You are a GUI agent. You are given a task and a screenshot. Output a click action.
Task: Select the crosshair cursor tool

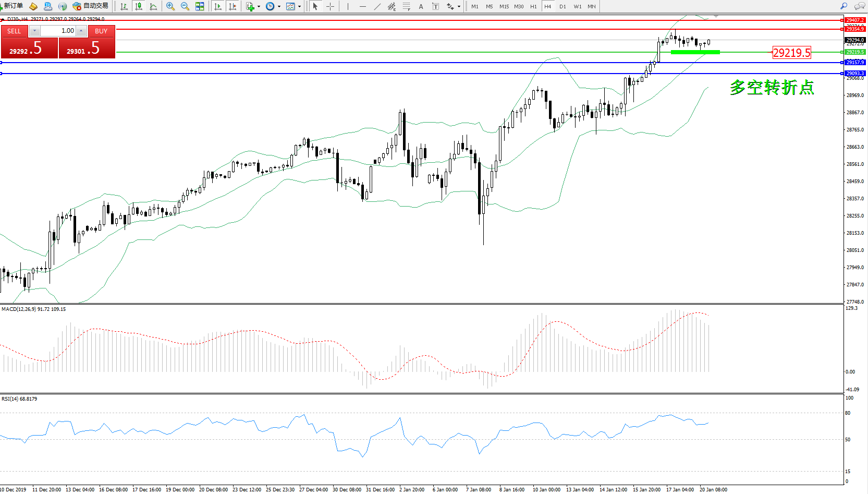pos(330,6)
